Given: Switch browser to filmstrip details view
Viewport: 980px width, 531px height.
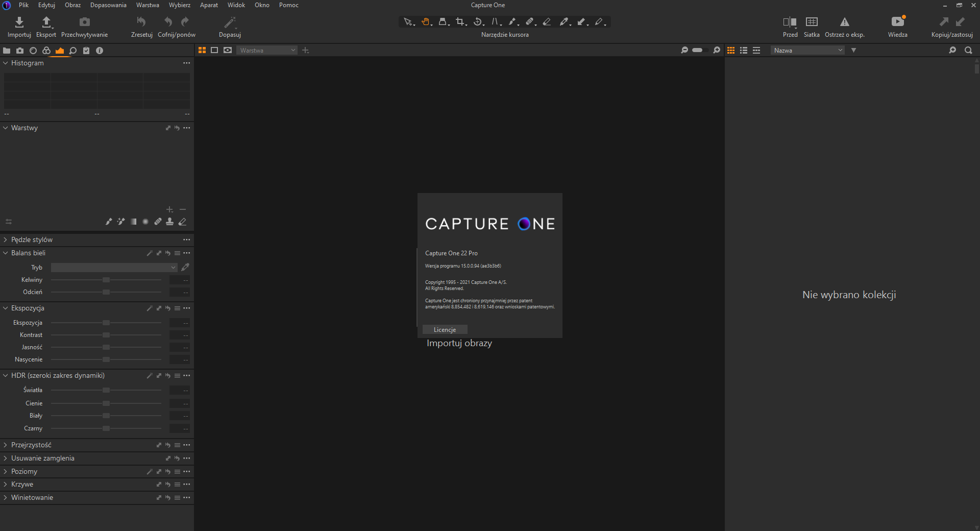Looking at the screenshot, I should point(756,50).
